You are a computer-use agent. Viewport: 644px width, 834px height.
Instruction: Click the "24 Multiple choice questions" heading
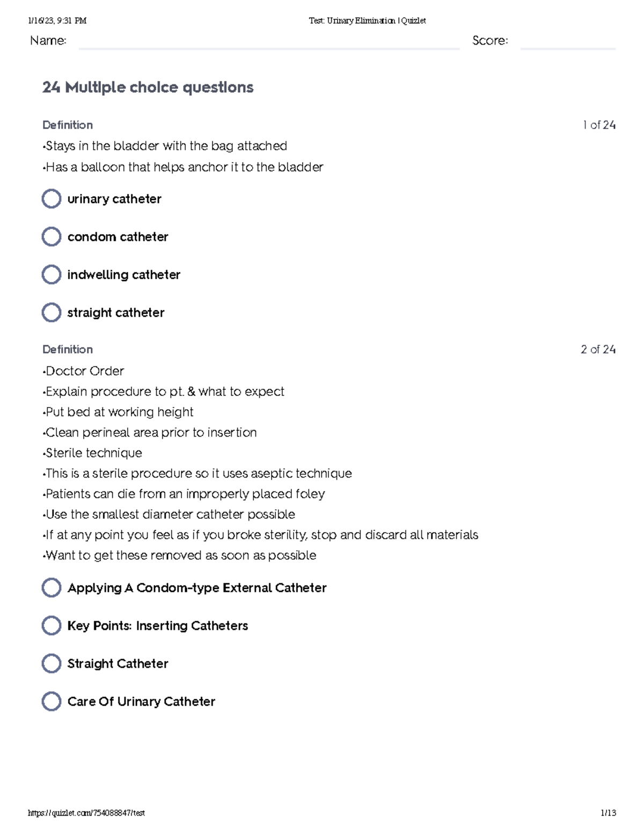tap(148, 88)
